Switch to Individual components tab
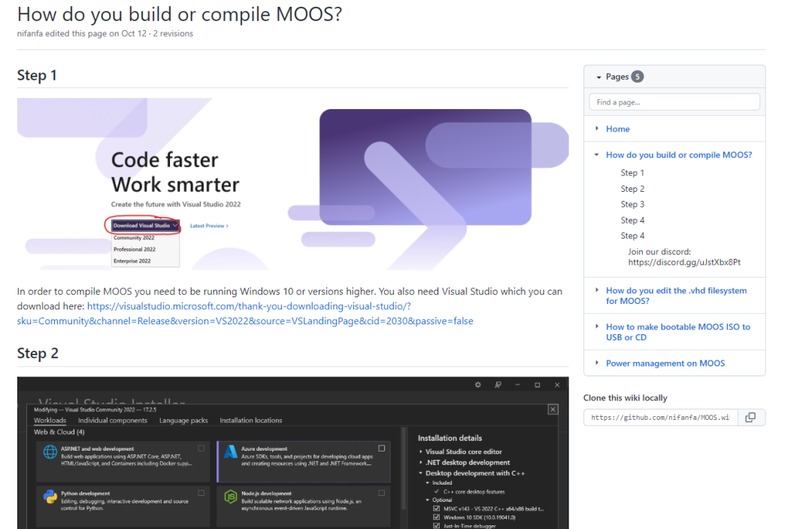 click(x=112, y=420)
